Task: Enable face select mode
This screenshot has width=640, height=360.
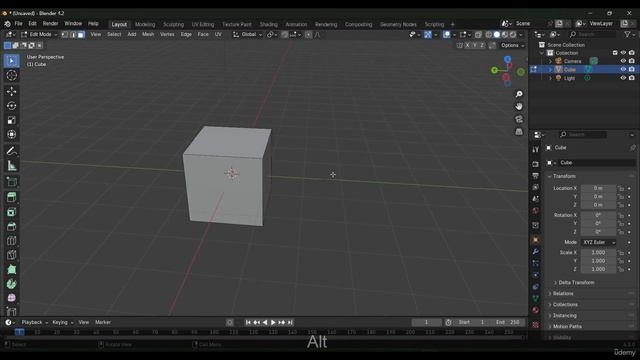Action: [x=81, y=35]
